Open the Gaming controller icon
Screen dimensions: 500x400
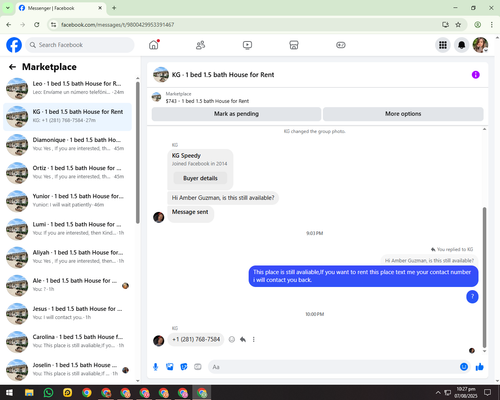(x=341, y=45)
